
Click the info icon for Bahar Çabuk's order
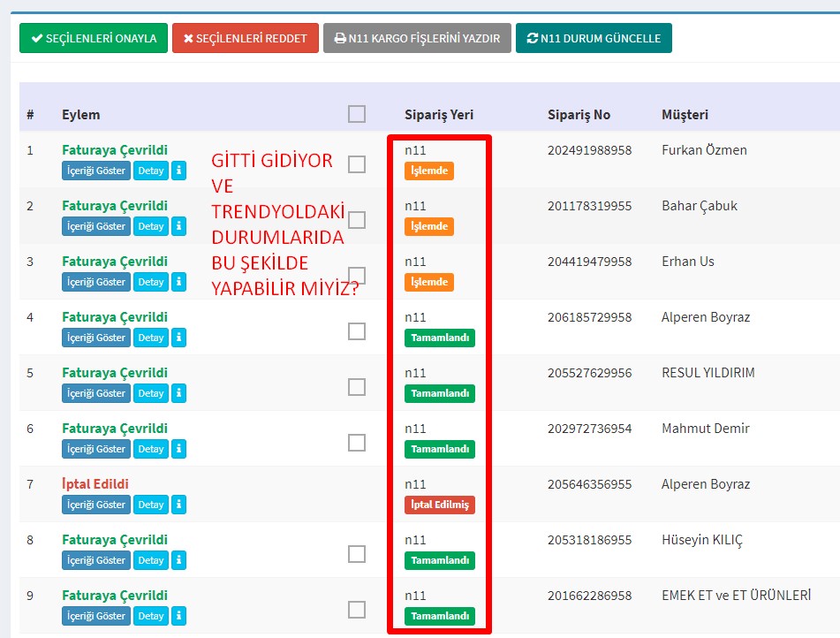(x=178, y=226)
